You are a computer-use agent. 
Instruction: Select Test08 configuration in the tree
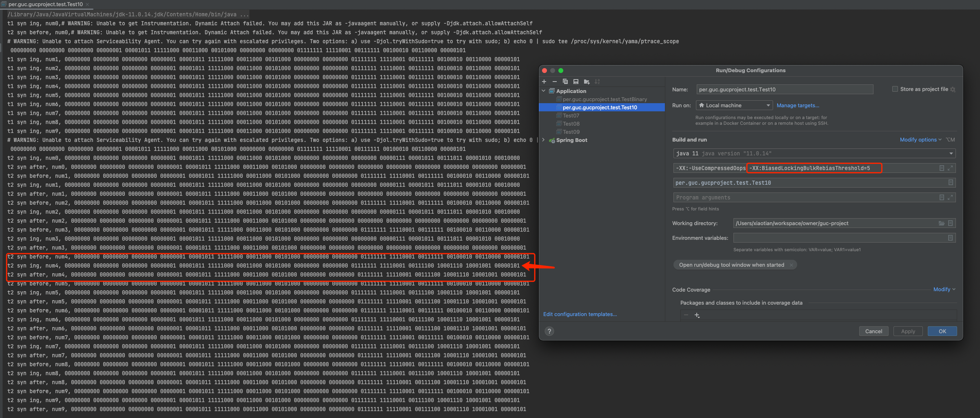[571, 124]
